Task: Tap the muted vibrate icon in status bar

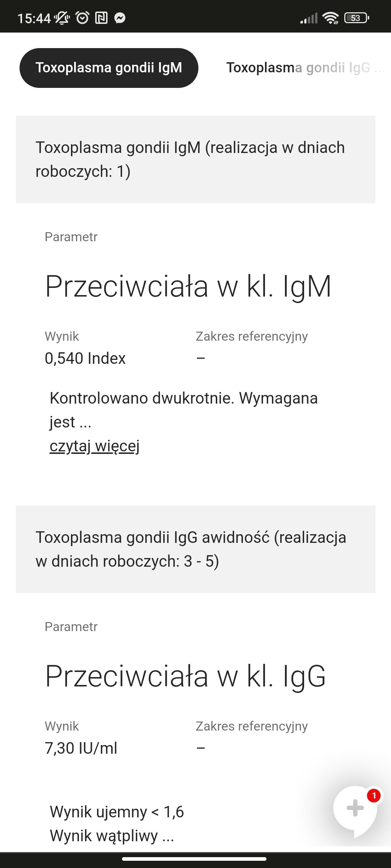Action: [62, 18]
